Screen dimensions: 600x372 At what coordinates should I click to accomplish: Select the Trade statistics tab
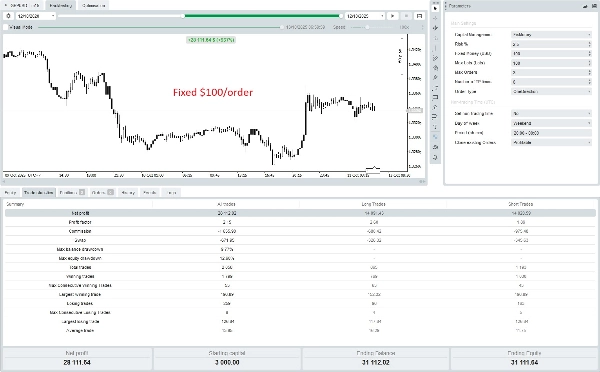point(39,193)
